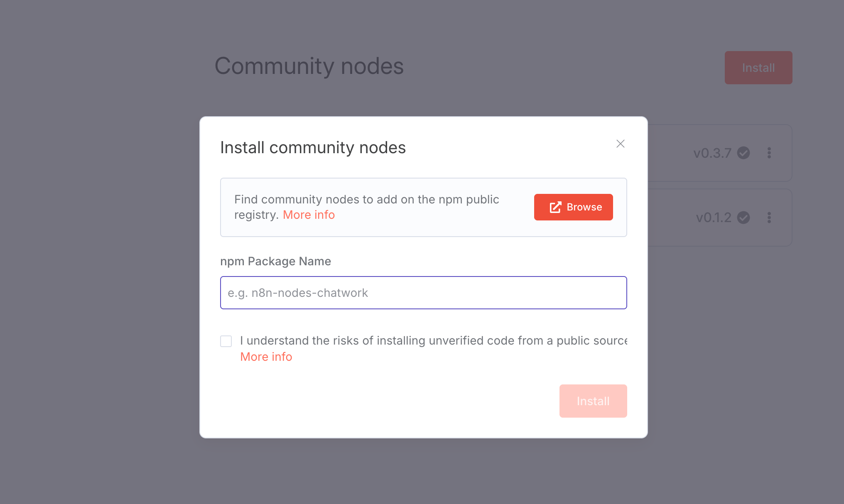This screenshot has height=504, width=844.
Task: Open the three-dot menu for v0.1.2 package
Action: click(769, 218)
